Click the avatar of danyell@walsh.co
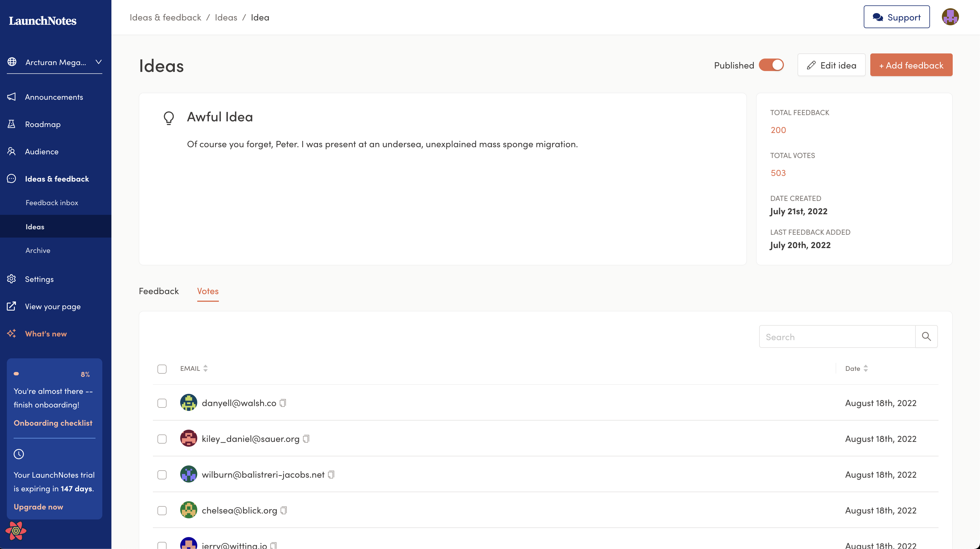The image size is (980, 549). click(188, 403)
